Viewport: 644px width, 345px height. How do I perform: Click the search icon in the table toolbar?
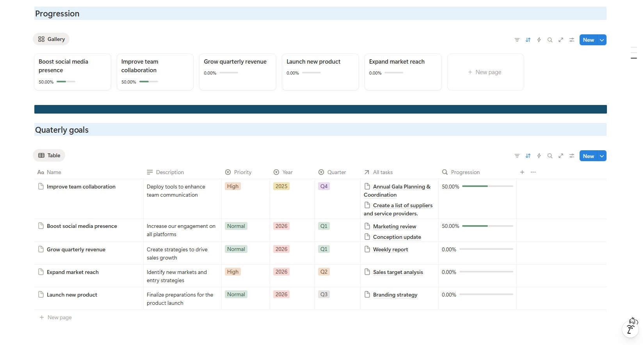click(550, 156)
